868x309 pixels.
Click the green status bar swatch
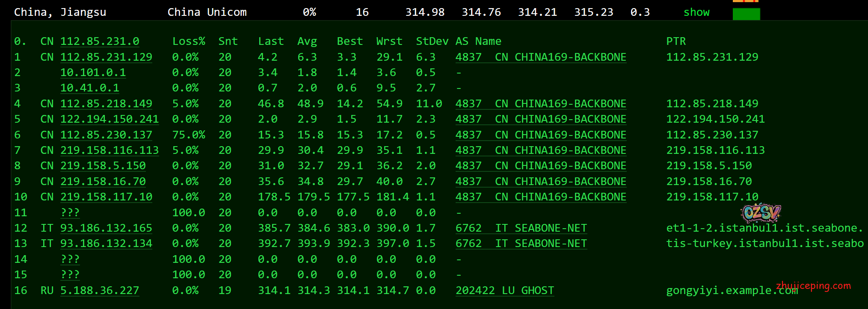point(746,14)
